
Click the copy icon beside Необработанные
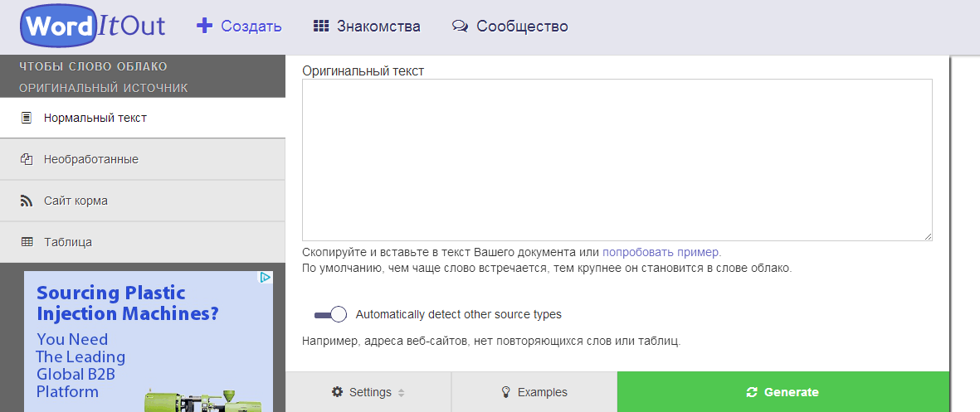tap(27, 159)
